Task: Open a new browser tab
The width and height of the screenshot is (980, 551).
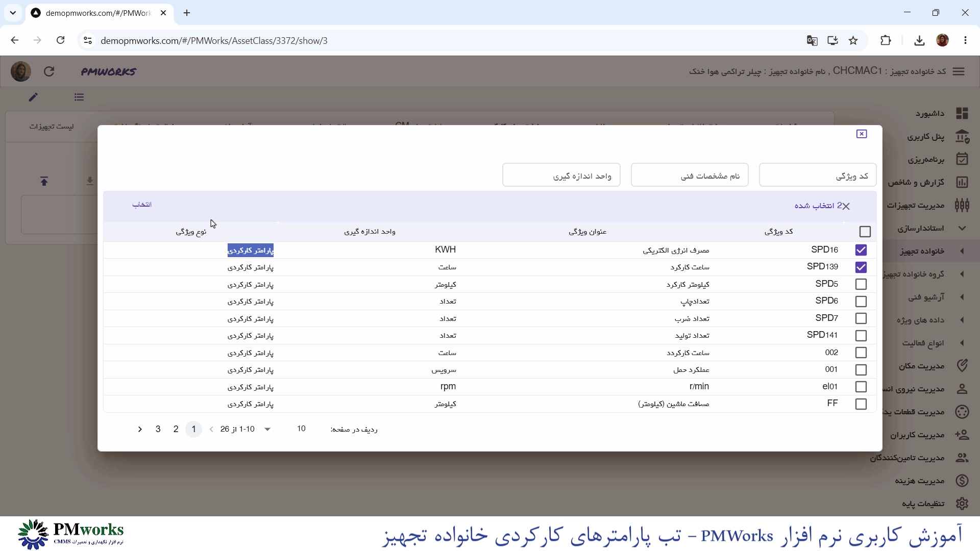Action: pyautogui.click(x=187, y=13)
